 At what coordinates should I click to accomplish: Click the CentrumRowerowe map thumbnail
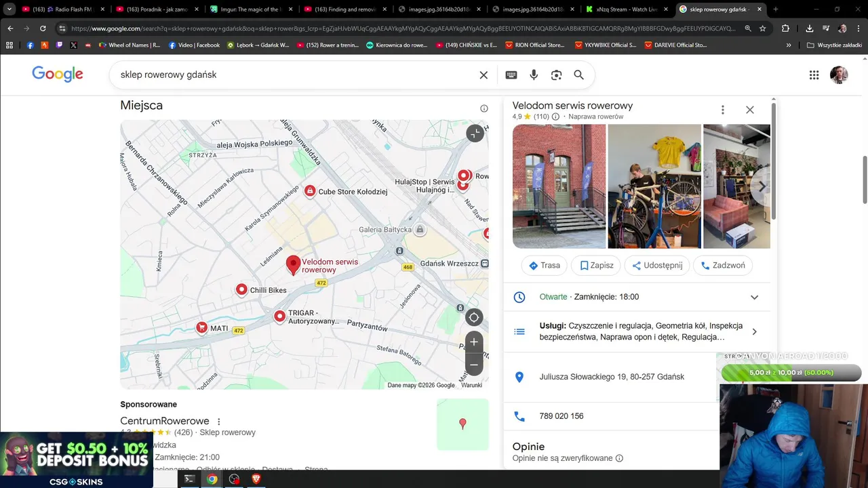click(x=462, y=424)
